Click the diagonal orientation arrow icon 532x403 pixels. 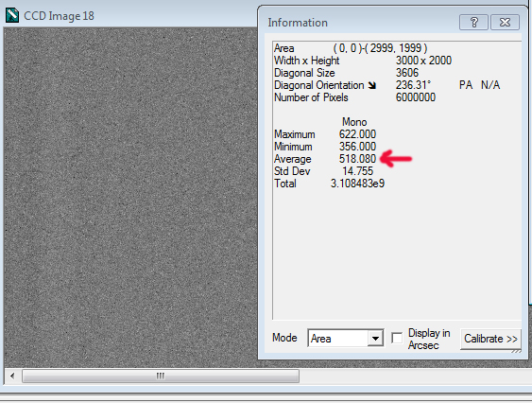[372, 85]
